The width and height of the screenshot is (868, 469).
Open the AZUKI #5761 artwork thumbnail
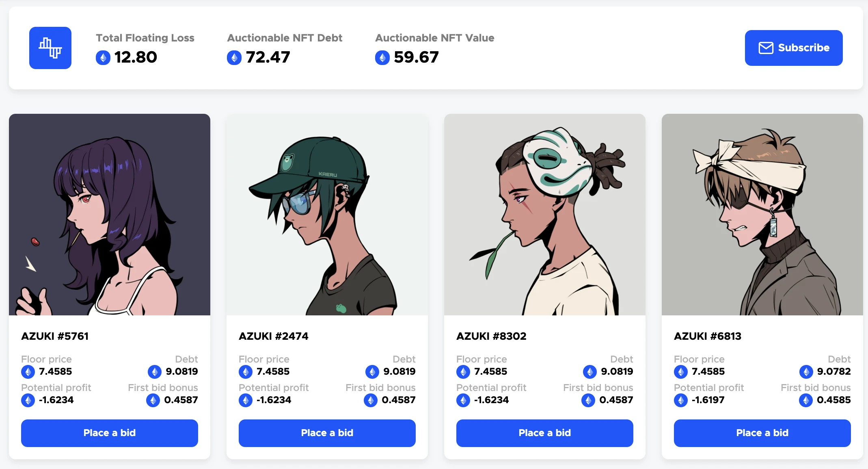(110, 215)
